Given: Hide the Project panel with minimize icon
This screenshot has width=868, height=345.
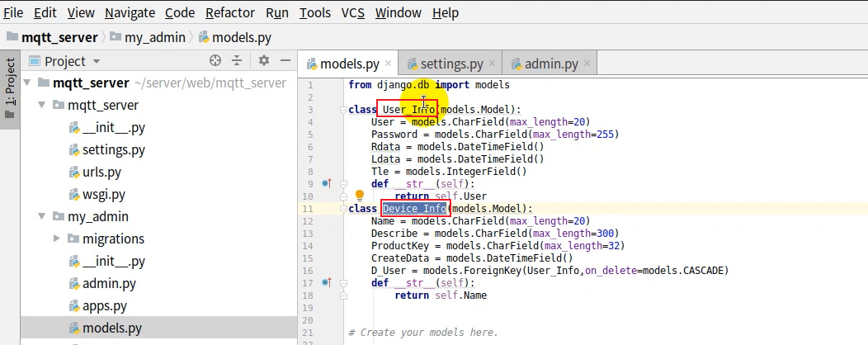Looking at the screenshot, I should coord(285,60).
